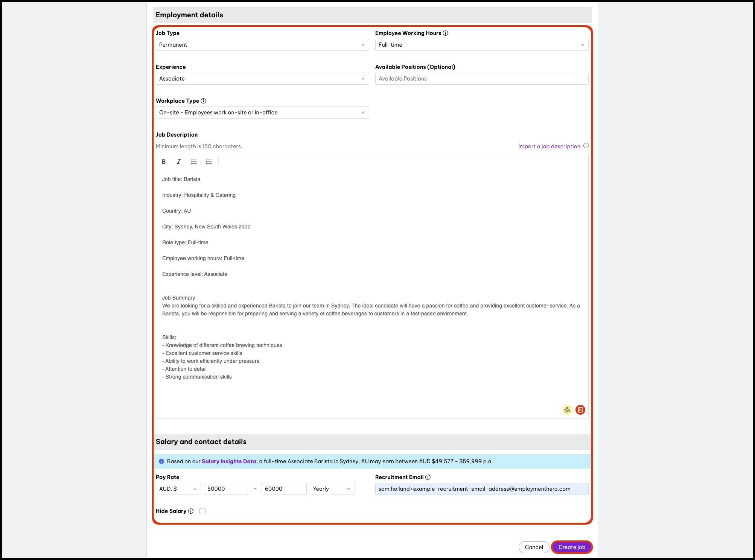The image size is (755, 560).
Task: Click the yellow AI sparkle icon
Action: point(567,410)
